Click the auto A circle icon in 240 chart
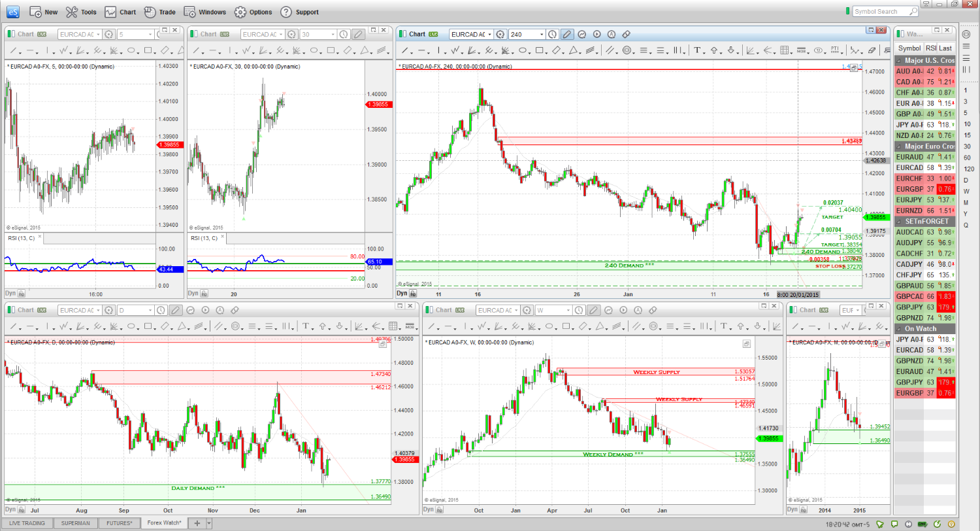 point(612,34)
